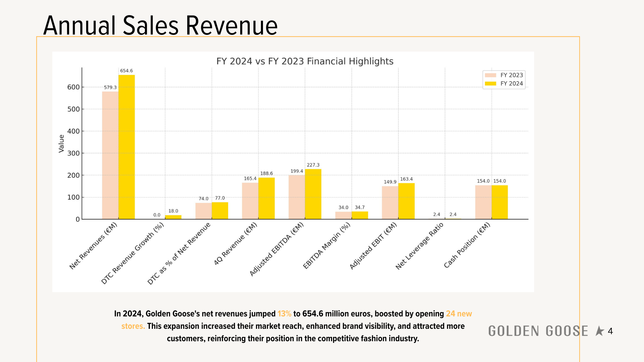Click the 654.6 Net Revenues FY 2024 bar
The width and height of the screenshot is (644, 362).
pos(126,147)
